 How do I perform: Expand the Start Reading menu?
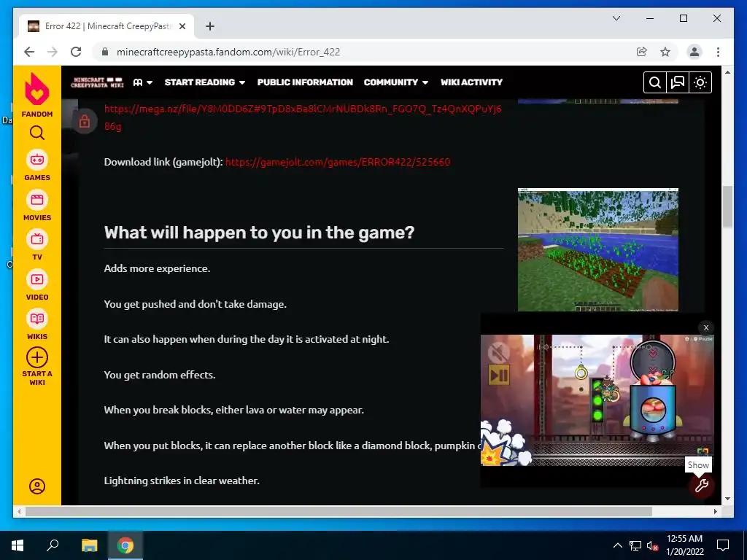[205, 82]
